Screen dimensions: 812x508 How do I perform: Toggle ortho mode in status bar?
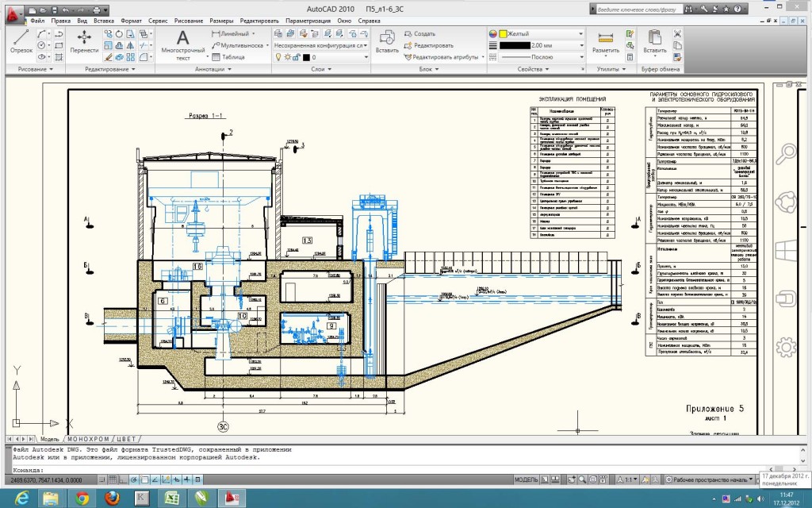(x=123, y=480)
